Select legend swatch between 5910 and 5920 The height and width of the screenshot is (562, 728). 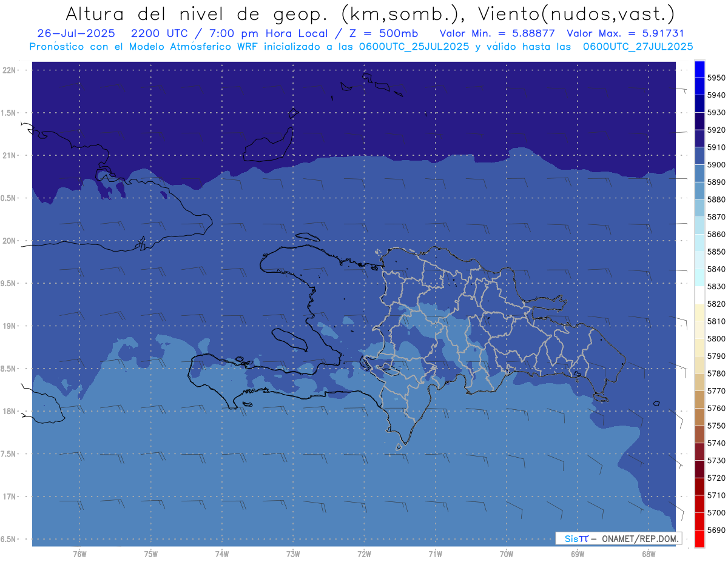(x=699, y=139)
